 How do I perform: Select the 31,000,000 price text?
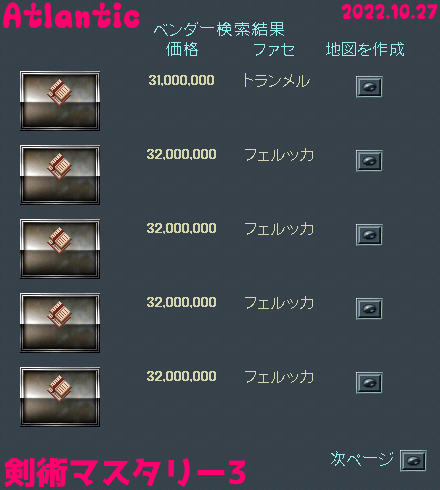pyautogui.click(x=181, y=80)
